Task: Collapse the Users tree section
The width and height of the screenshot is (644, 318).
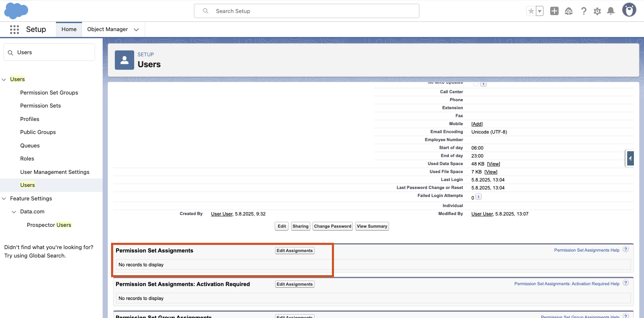Action: click(4, 79)
